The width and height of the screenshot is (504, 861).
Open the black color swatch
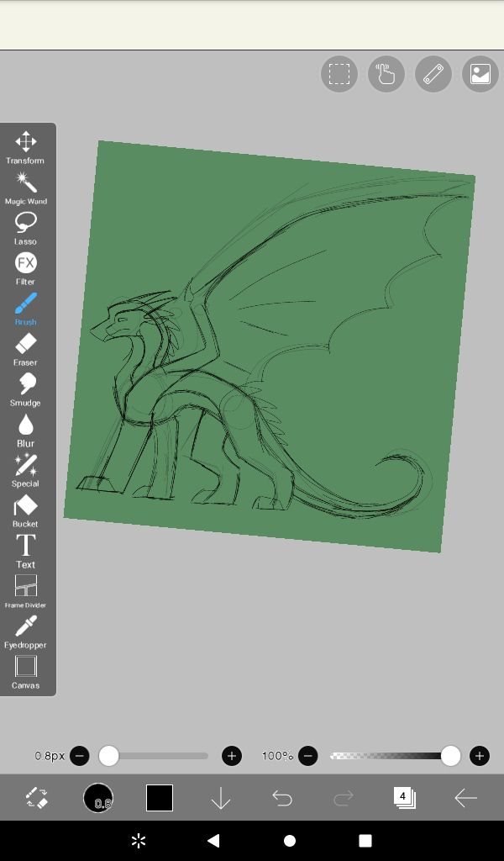(x=160, y=798)
